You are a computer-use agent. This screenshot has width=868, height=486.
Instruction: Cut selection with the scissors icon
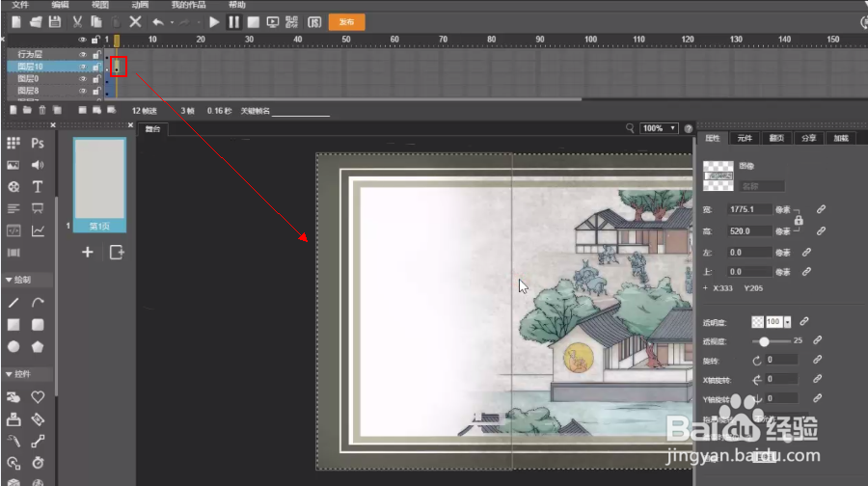(77, 22)
